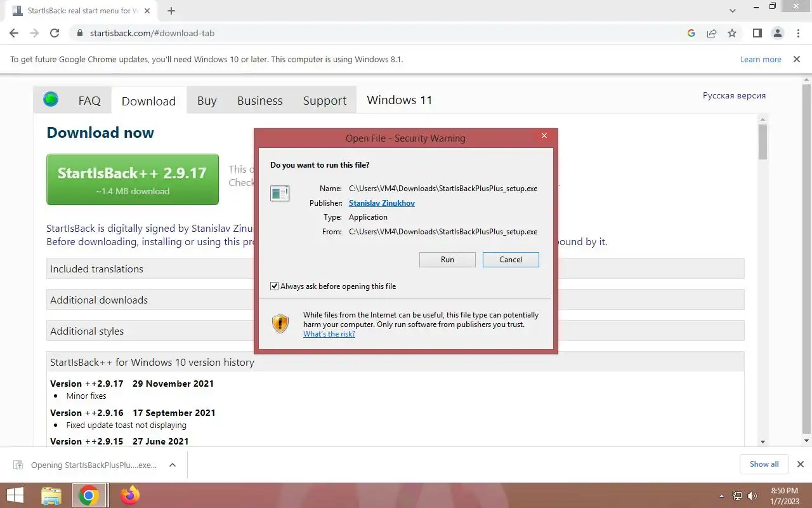
Task: Share this page via share icon
Action: click(x=712, y=33)
